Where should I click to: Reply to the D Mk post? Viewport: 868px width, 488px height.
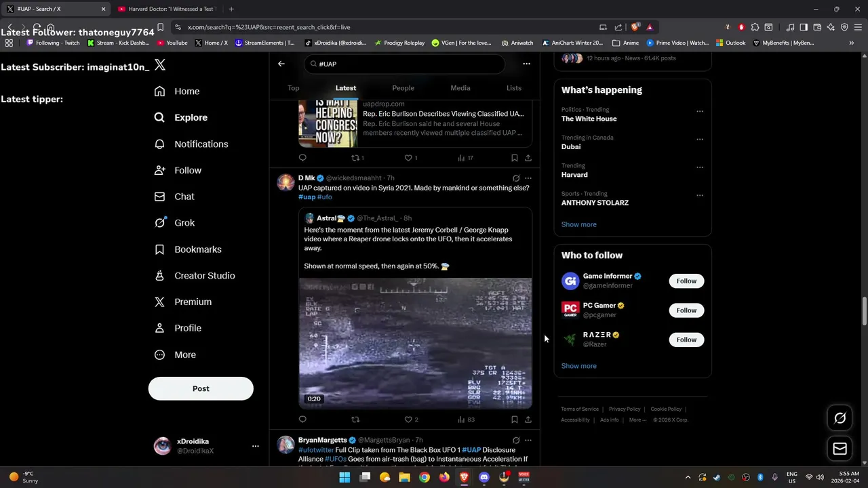tap(302, 420)
